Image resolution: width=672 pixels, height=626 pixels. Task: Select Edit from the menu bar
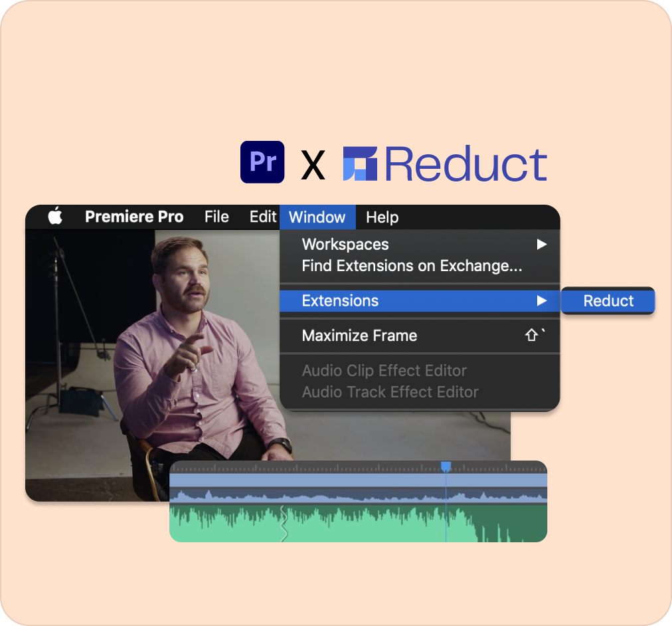click(x=262, y=217)
